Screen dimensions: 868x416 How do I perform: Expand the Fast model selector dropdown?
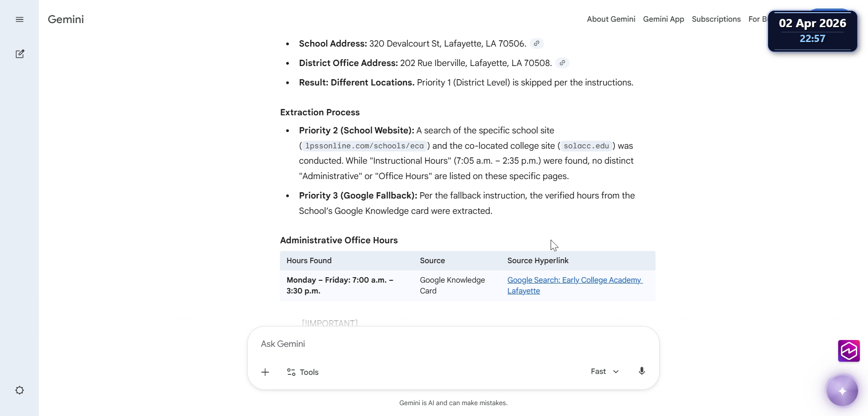tap(604, 371)
